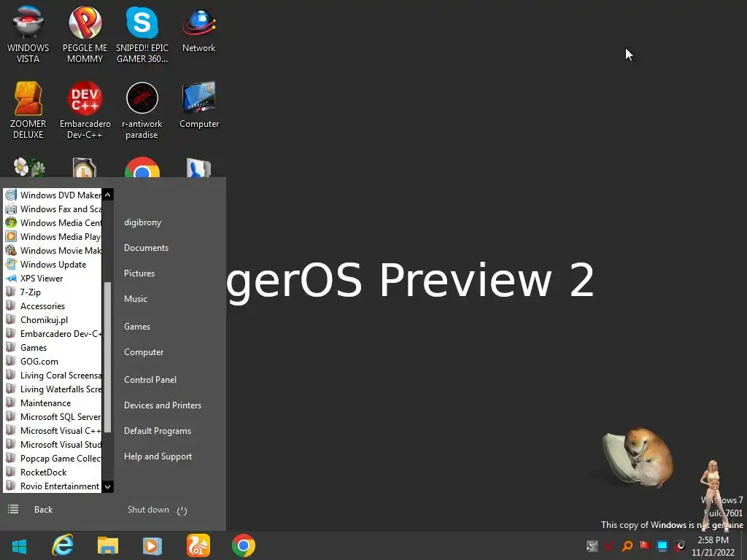Screen dimensions: 747x560
Task: Open File Explorer from the taskbar
Action: coord(108,545)
